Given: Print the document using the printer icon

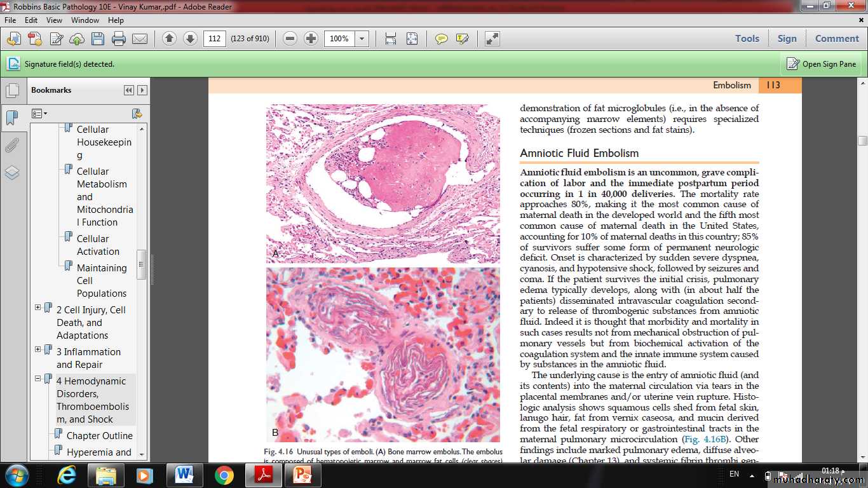Looking at the screenshot, I should pos(118,39).
